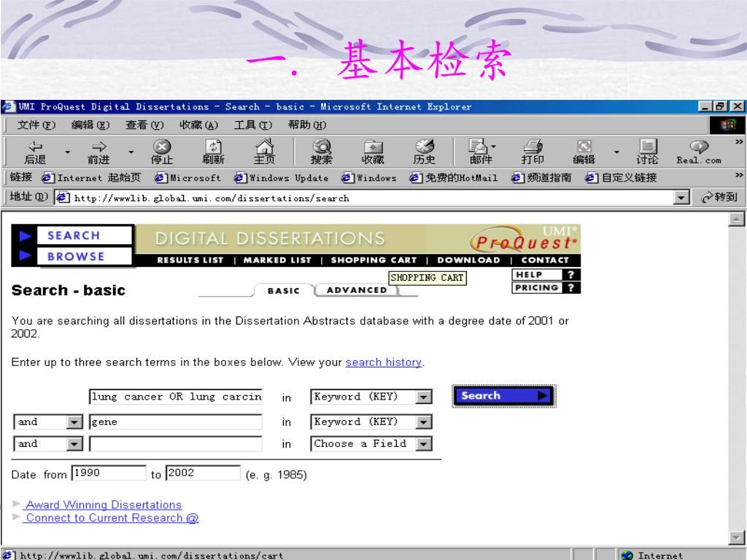Click the Mail (邮件) toolbar icon
This screenshot has height=560, width=747.
[x=480, y=152]
